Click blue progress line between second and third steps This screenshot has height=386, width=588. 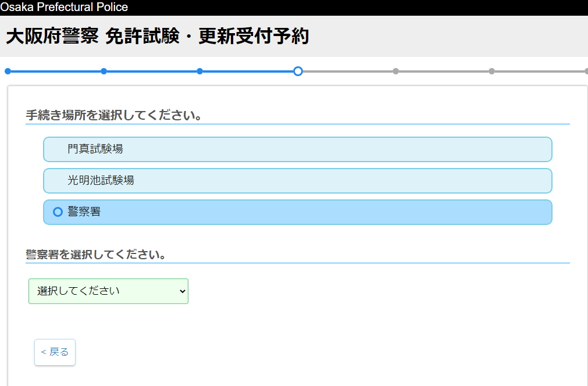(x=151, y=72)
